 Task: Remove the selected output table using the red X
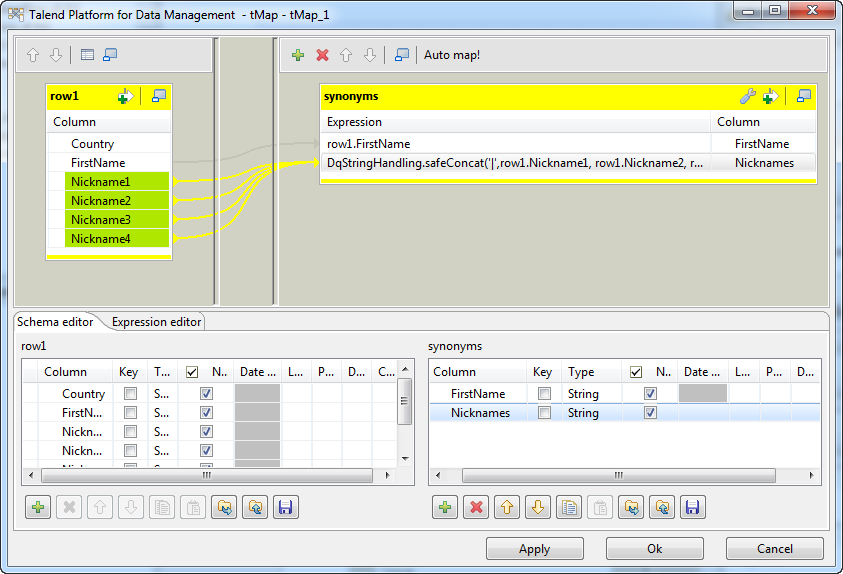coord(322,55)
